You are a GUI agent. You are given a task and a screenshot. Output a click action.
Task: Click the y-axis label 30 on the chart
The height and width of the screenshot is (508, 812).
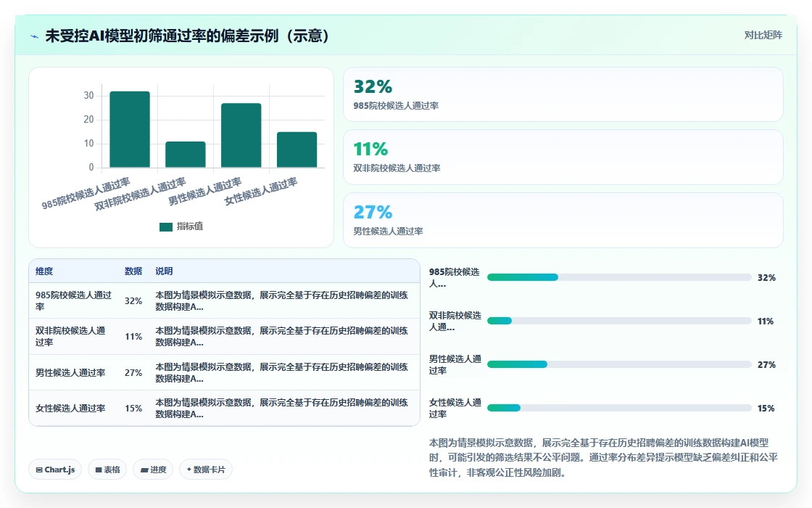click(x=88, y=95)
